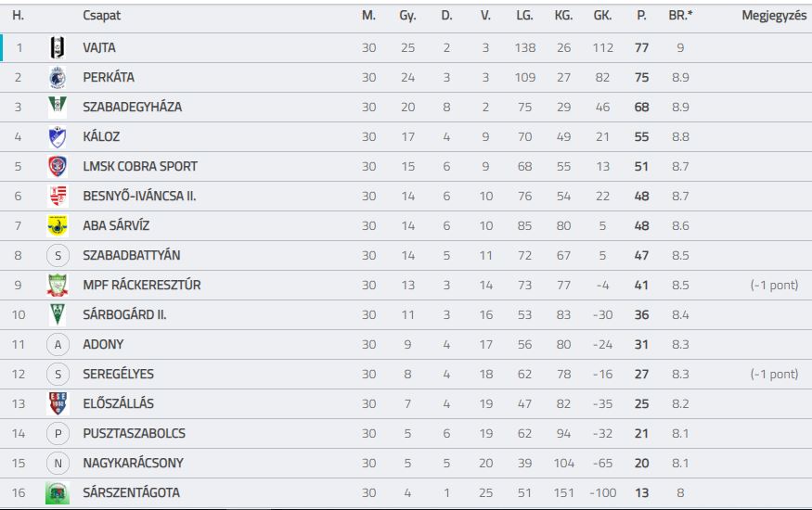
Task: Click the Szabadbattyán 'S' placeholder icon
Action: click(x=58, y=256)
